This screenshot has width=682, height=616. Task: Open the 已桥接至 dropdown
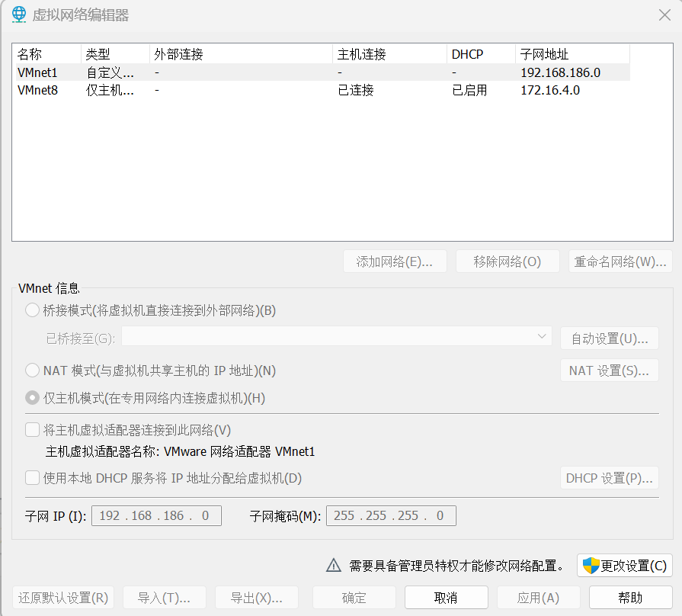coord(337,336)
